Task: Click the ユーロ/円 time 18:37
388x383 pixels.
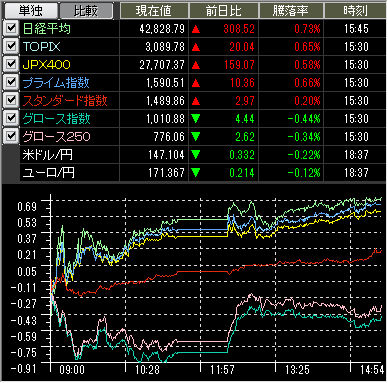Action: (356, 173)
